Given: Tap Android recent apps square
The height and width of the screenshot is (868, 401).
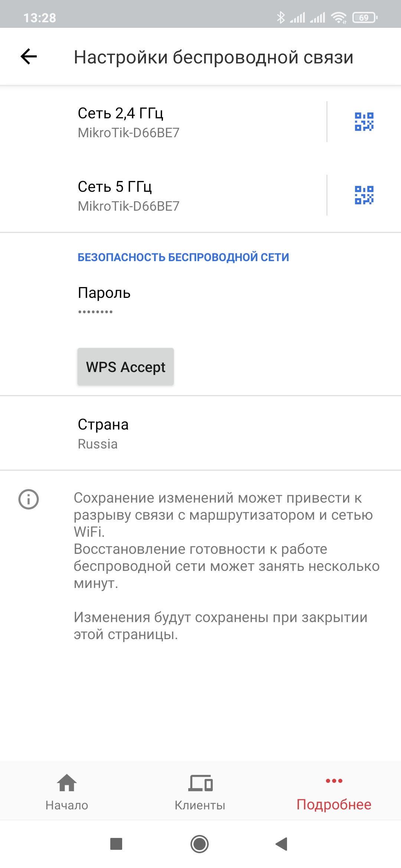Looking at the screenshot, I should [116, 844].
